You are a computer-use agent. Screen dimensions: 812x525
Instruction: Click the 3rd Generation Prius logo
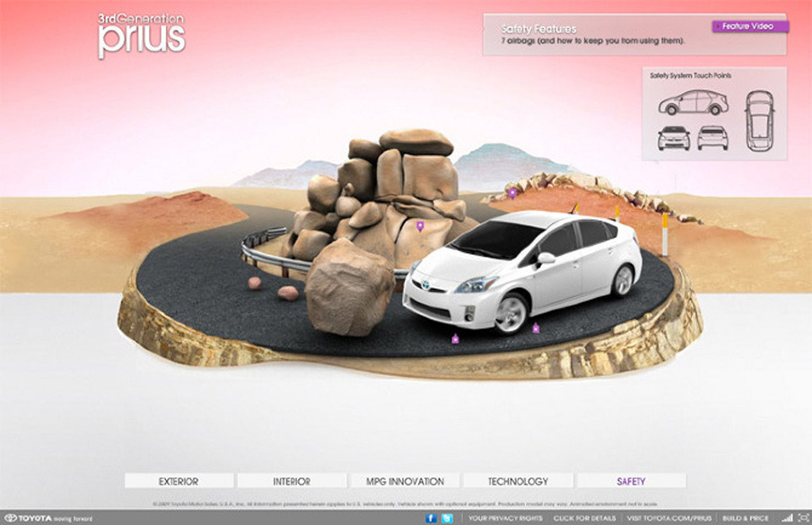tap(142, 35)
